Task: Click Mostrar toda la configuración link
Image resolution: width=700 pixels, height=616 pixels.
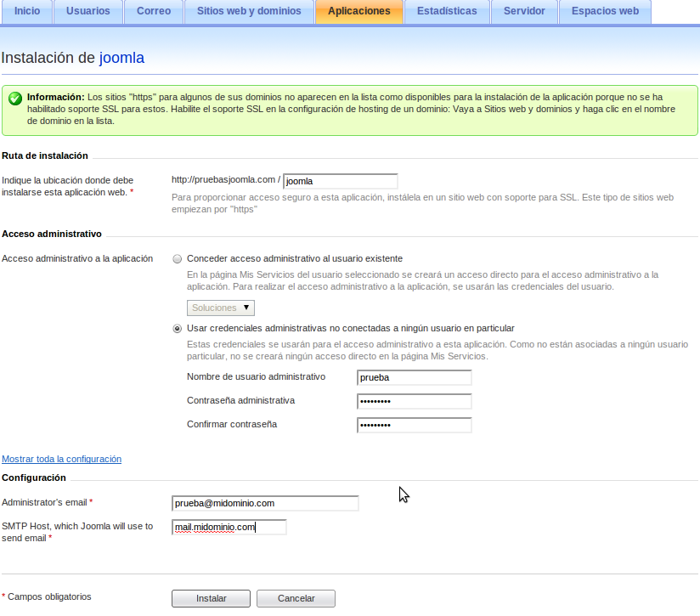Action: click(62, 459)
